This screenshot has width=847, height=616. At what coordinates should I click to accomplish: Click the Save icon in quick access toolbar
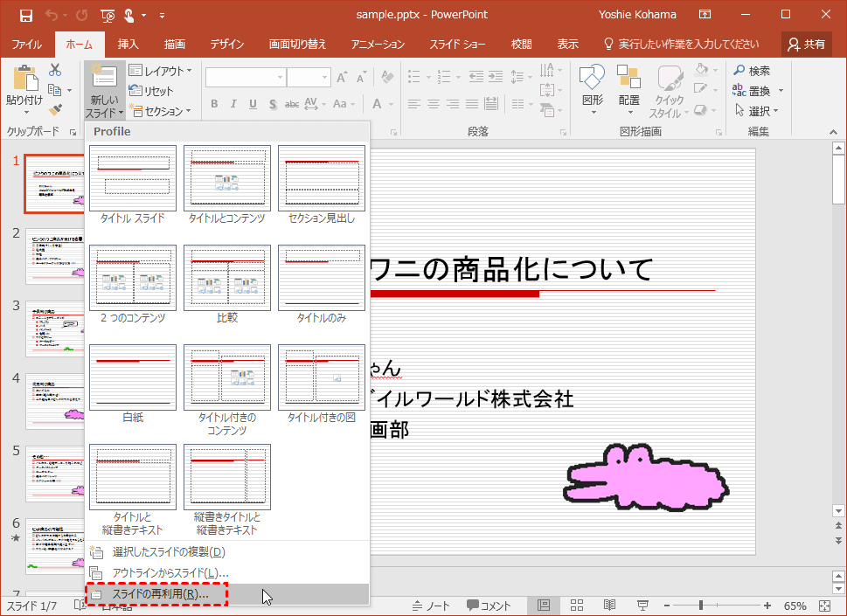(25, 15)
